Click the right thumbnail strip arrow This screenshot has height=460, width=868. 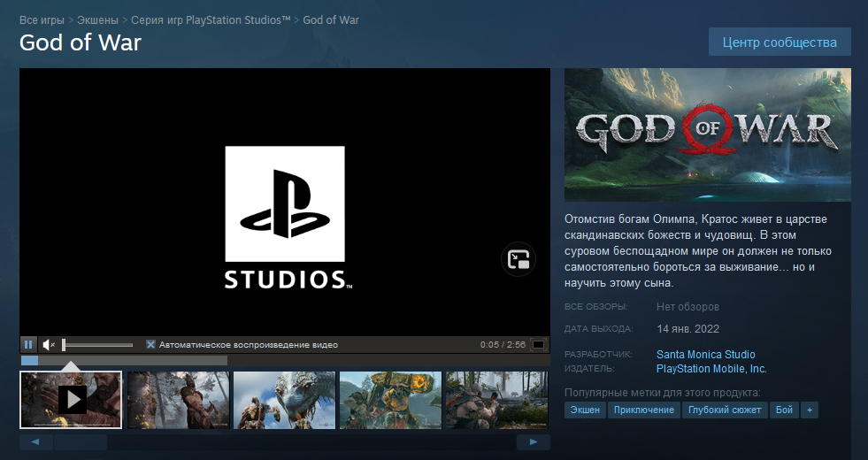click(x=533, y=441)
